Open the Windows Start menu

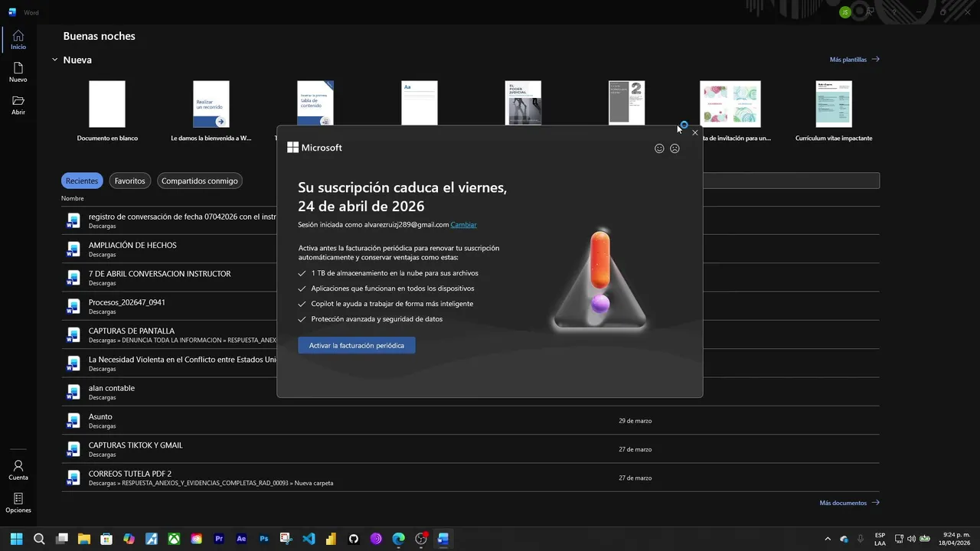17,539
